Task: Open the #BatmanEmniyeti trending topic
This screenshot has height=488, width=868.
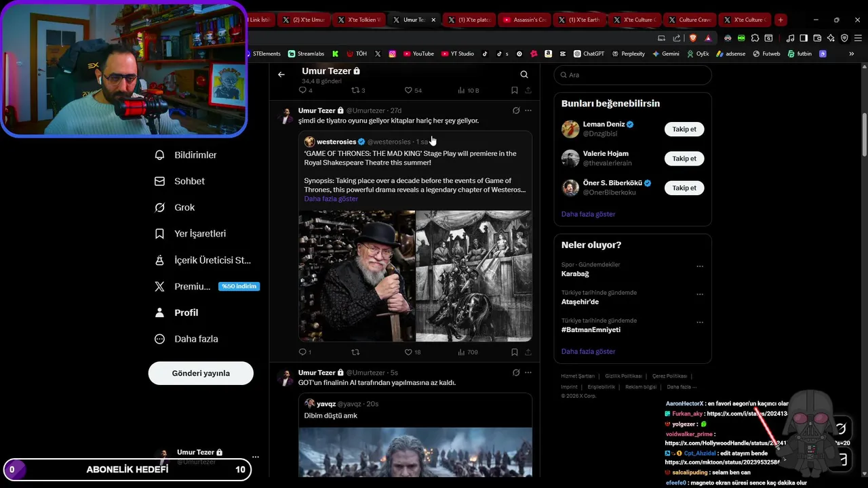Action: 591,330
